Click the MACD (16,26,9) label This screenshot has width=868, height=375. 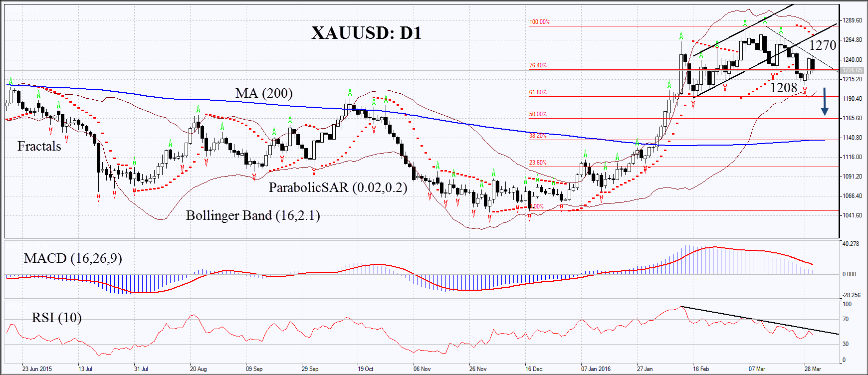click(x=73, y=258)
